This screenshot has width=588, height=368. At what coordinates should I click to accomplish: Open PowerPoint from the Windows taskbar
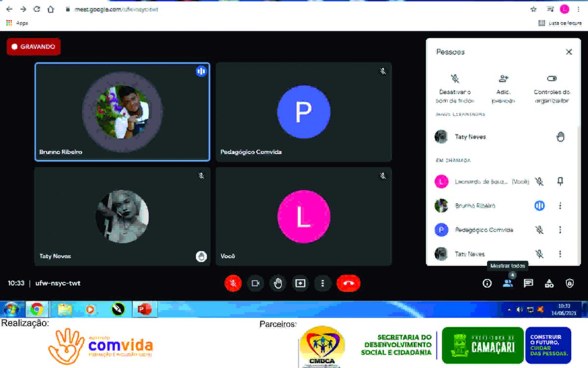click(144, 309)
